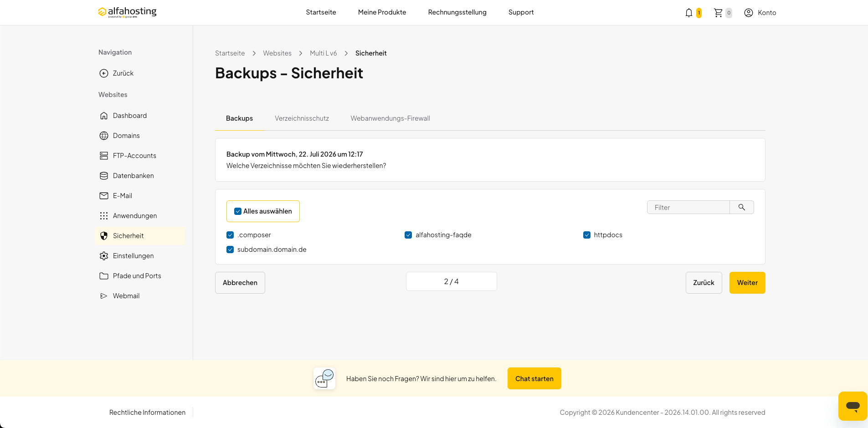The width and height of the screenshot is (868, 428).
Task: Open Startseite in top menu
Action: tap(321, 12)
